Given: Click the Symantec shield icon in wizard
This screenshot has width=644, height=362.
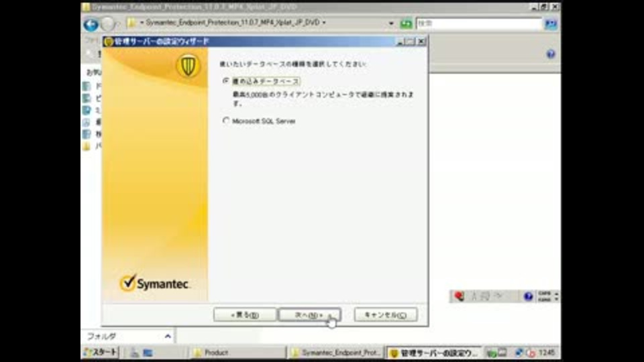Looking at the screenshot, I should click(x=188, y=66).
